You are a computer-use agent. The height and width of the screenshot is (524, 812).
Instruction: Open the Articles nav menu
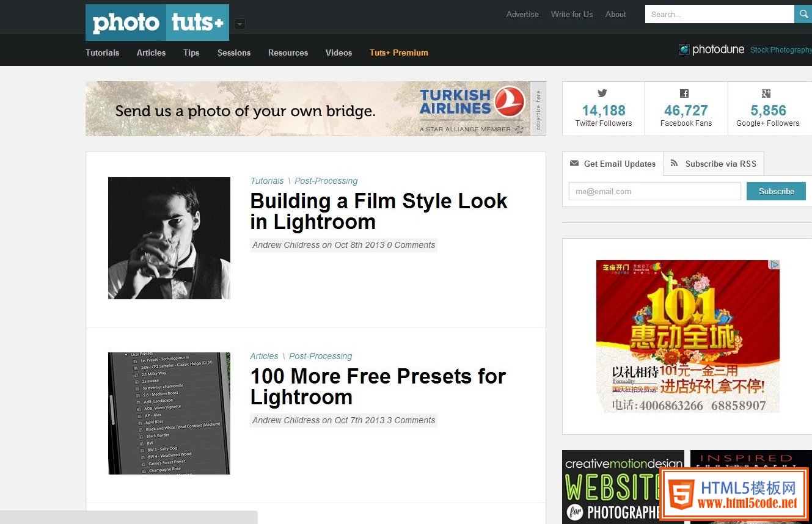151,53
